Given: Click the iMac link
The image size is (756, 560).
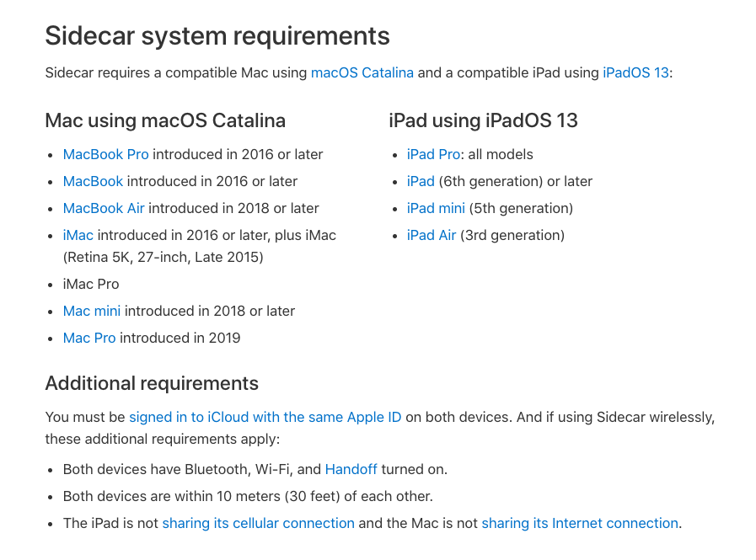Looking at the screenshot, I should [78, 235].
